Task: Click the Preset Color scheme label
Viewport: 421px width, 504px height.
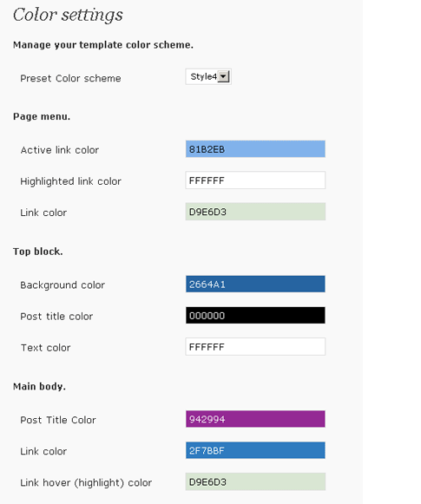Action: [70, 78]
